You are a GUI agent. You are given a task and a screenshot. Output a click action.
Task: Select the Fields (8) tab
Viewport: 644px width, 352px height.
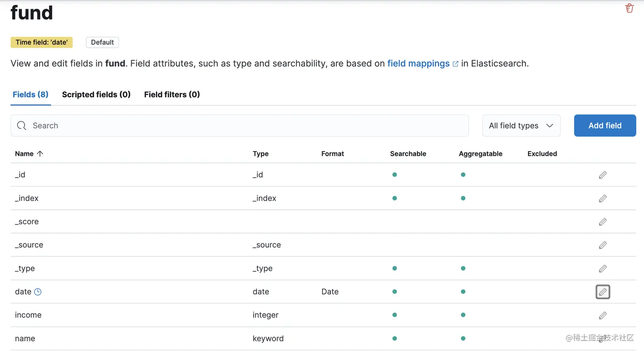(x=31, y=94)
